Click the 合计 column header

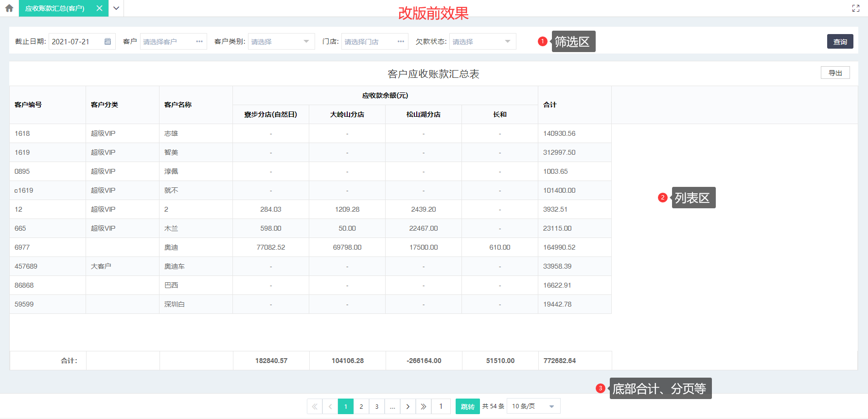[x=575, y=105]
